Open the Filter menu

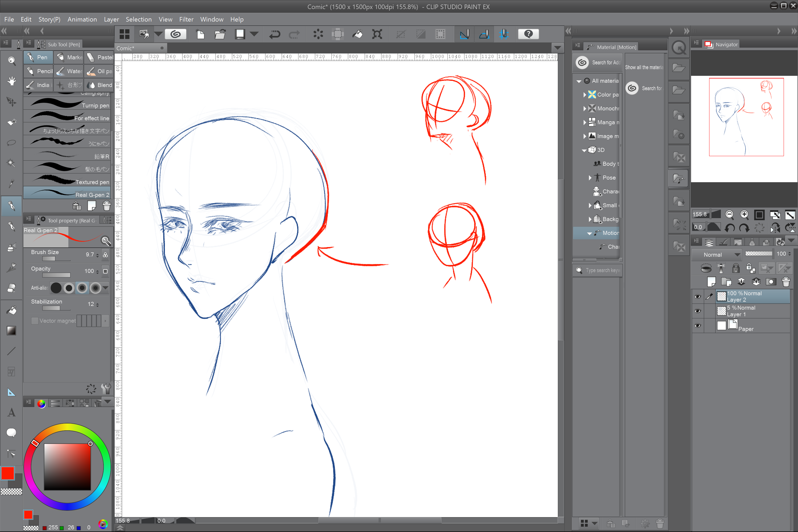pos(186,19)
